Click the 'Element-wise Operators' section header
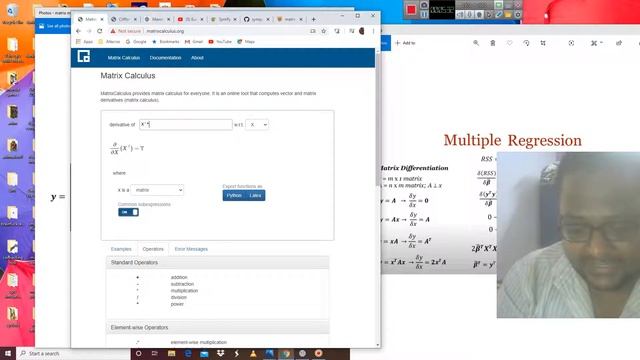The height and width of the screenshot is (360, 640). pyautogui.click(x=217, y=327)
